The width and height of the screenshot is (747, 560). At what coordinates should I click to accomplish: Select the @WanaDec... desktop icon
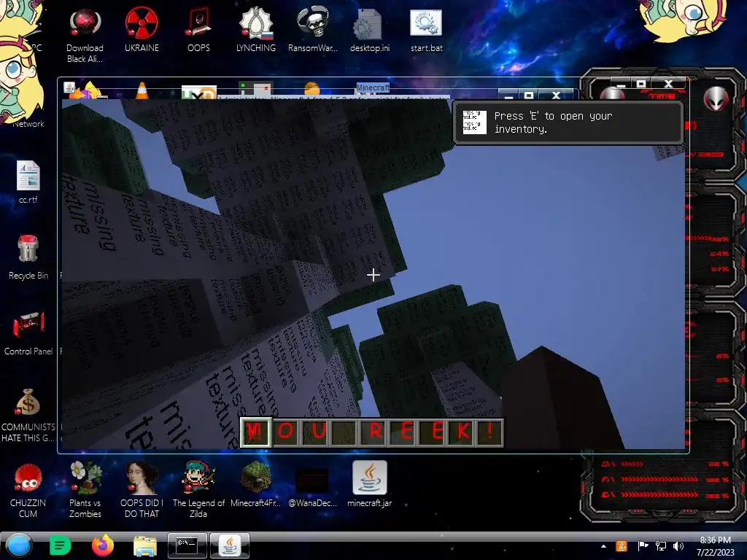point(312,486)
